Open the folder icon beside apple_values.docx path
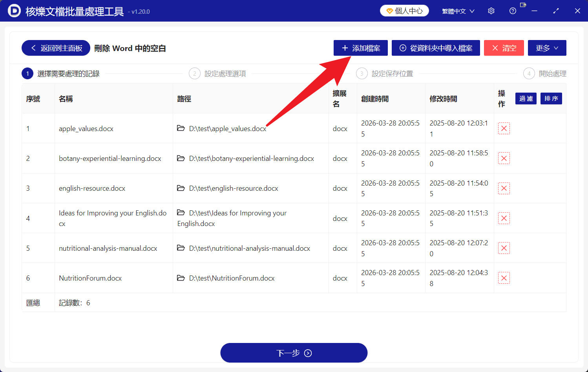The height and width of the screenshot is (372, 588). (x=181, y=128)
